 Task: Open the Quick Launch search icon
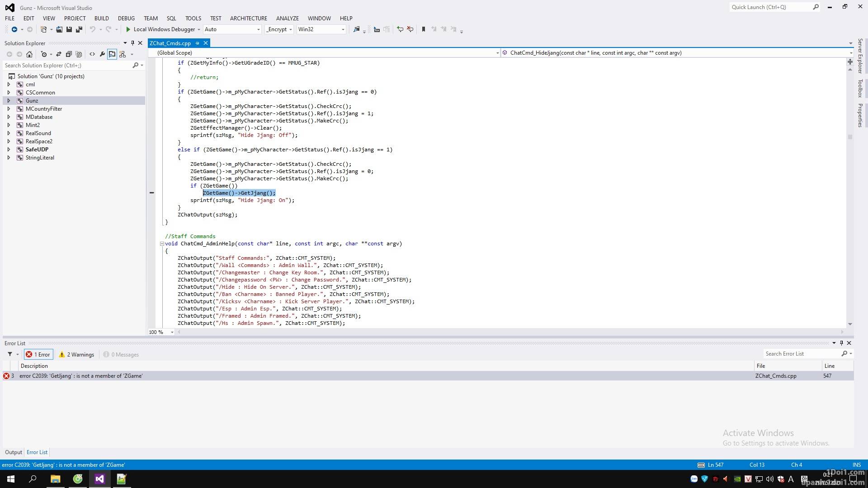point(816,7)
